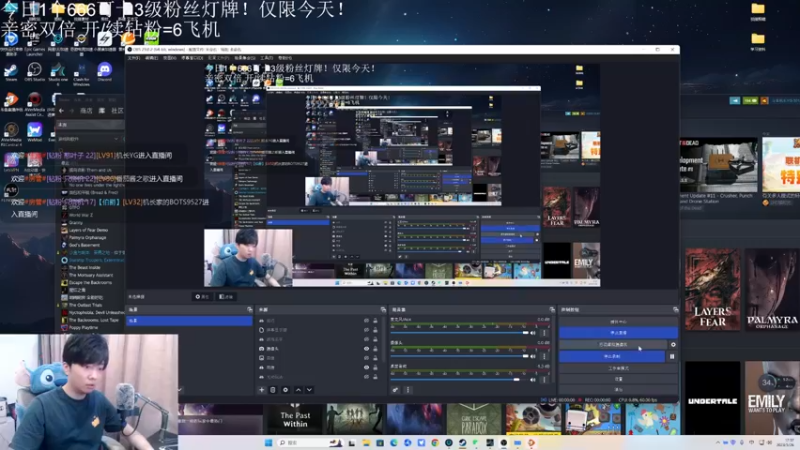
Task: Select the highlighted scene in Scenes list
Action: coord(189,320)
